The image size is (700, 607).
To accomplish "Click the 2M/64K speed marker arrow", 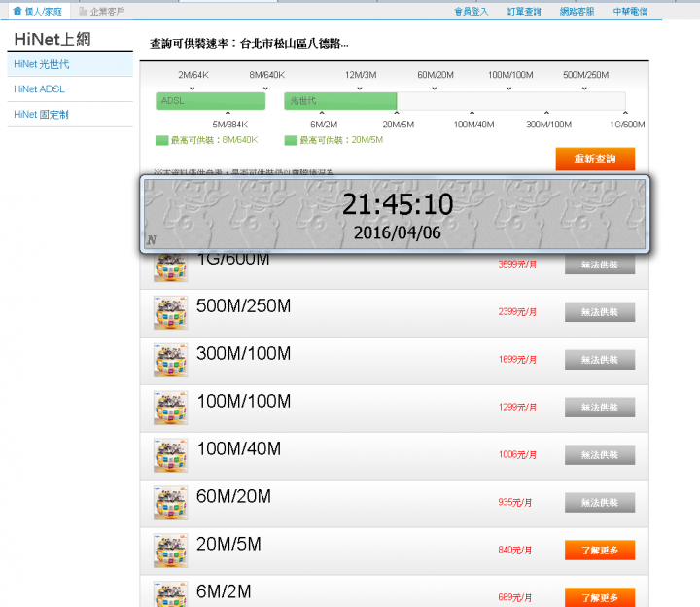I will [192, 89].
